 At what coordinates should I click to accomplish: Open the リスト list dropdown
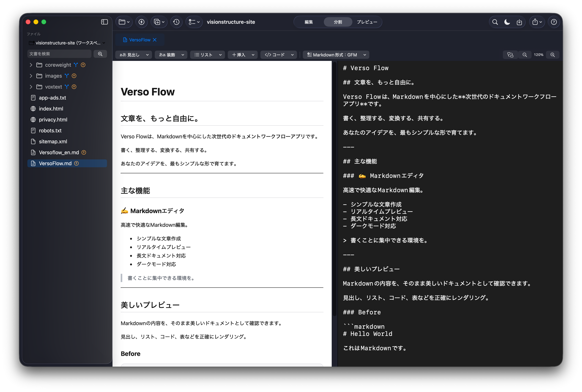(208, 55)
